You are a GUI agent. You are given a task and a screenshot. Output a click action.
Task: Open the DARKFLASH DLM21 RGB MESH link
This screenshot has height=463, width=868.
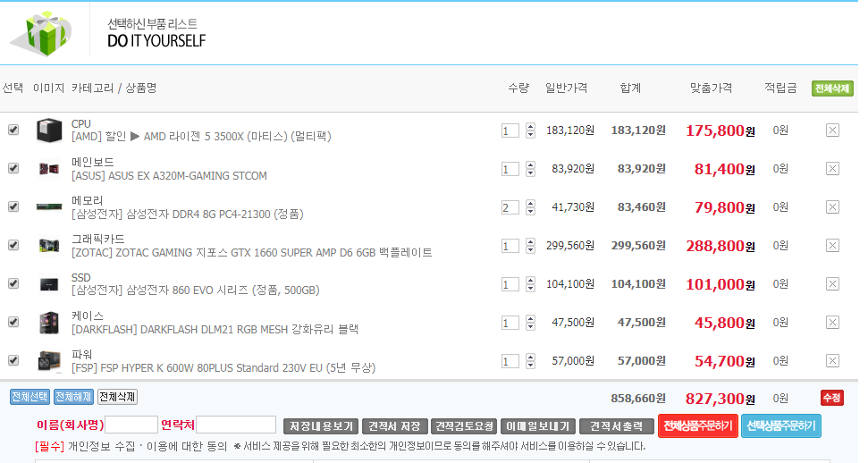pos(215,330)
